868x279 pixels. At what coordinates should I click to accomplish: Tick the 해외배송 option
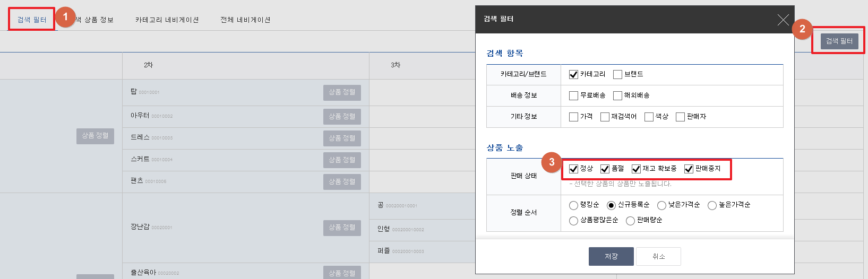[617, 96]
